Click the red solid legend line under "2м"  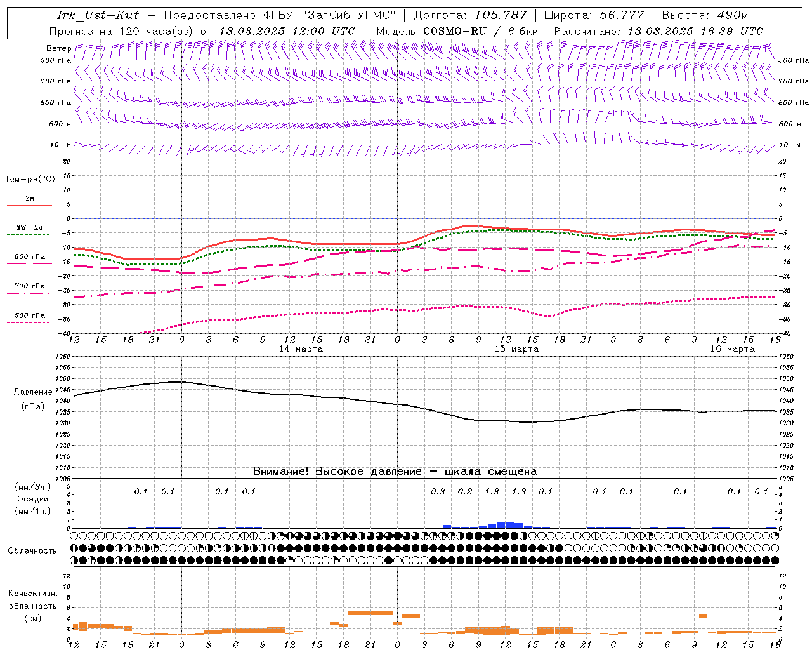[29, 205]
